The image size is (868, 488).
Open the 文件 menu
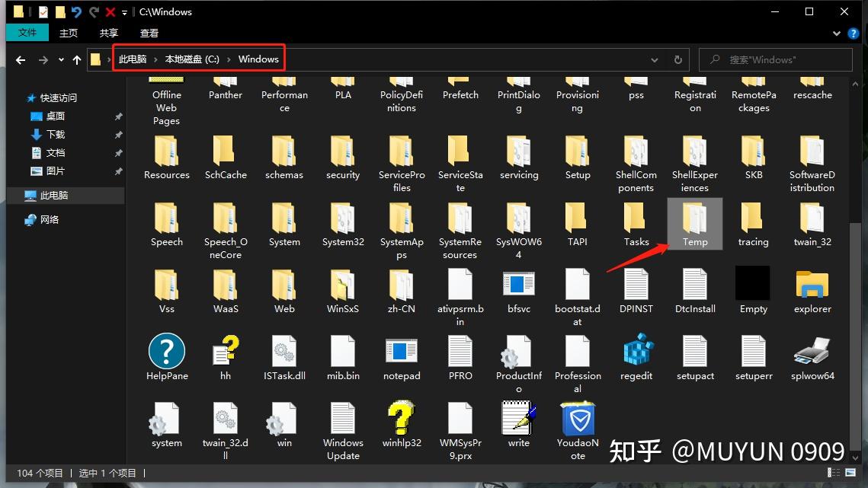click(x=27, y=33)
